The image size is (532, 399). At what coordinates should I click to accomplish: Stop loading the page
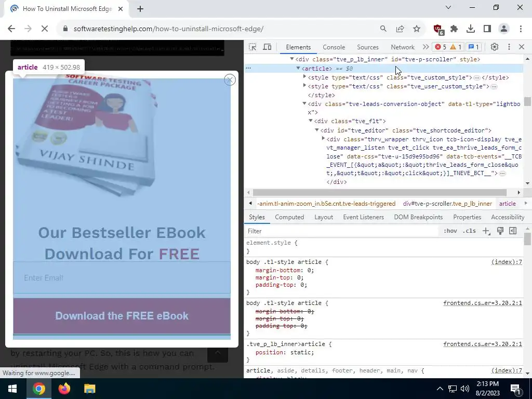pos(45,29)
